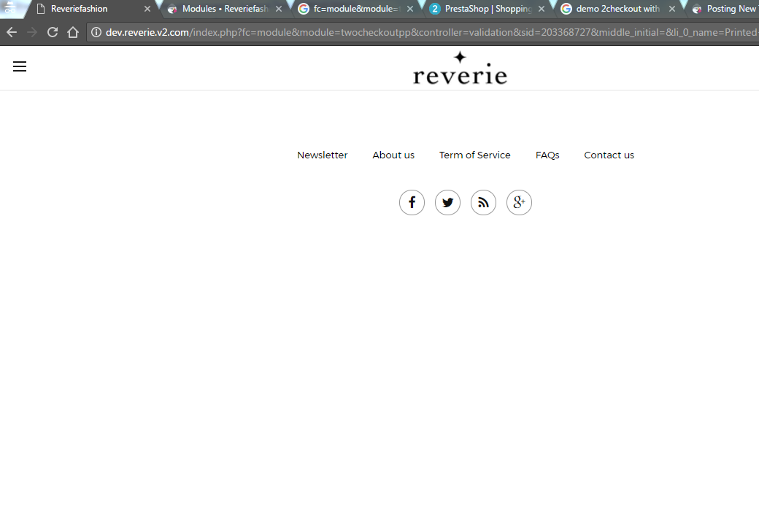Close the Modules • Reveriefash tab
Image resolution: width=759 pixels, height=532 pixels.
(x=278, y=9)
